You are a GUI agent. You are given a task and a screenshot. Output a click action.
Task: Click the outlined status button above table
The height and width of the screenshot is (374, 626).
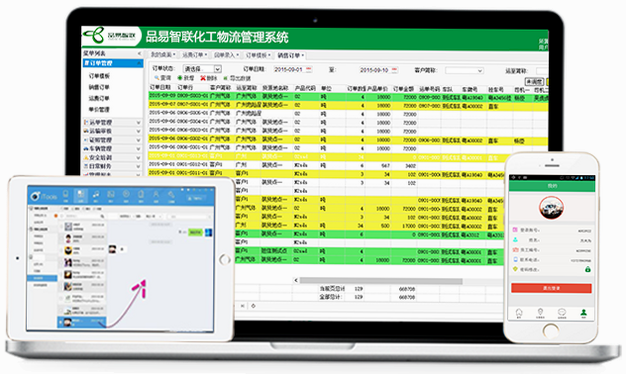534,81
